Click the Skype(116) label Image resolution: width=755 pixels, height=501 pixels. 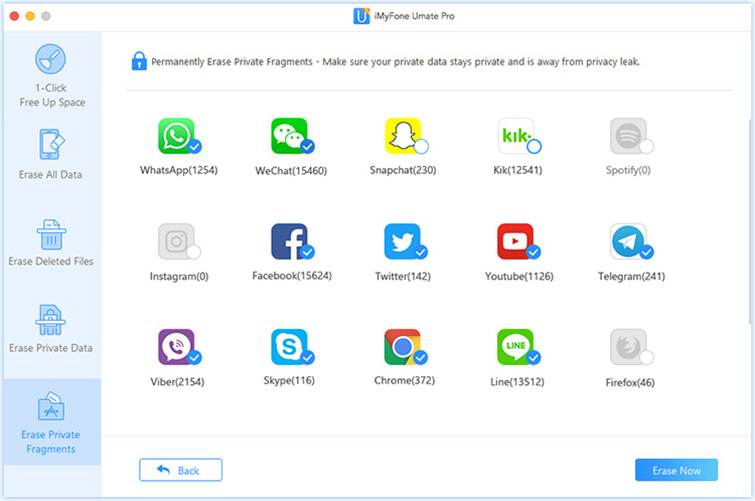point(289,380)
